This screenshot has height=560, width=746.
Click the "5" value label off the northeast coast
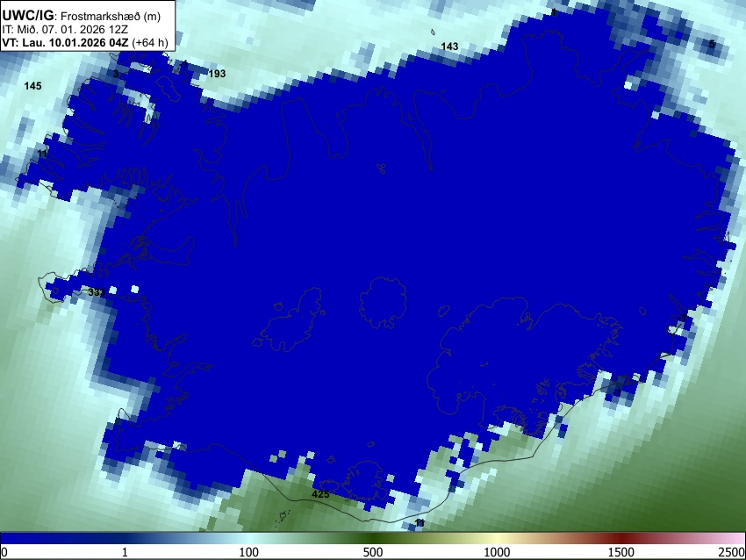[712, 44]
